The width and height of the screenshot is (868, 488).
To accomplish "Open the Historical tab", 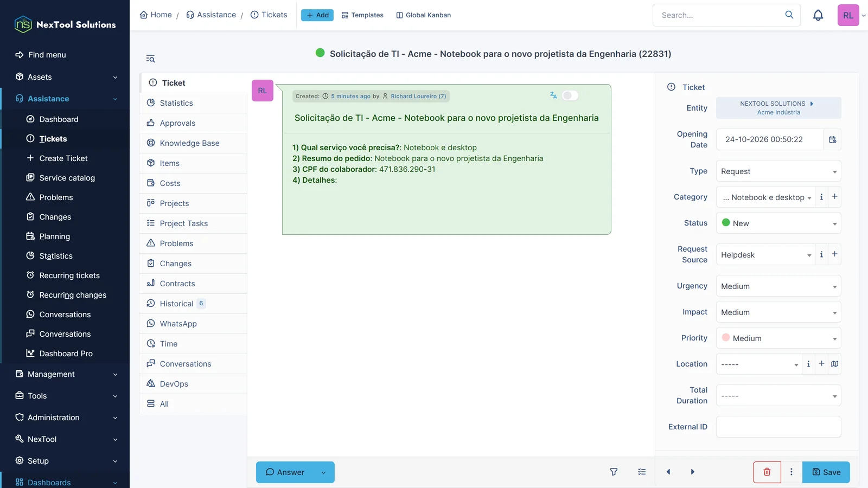I will pos(193,304).
